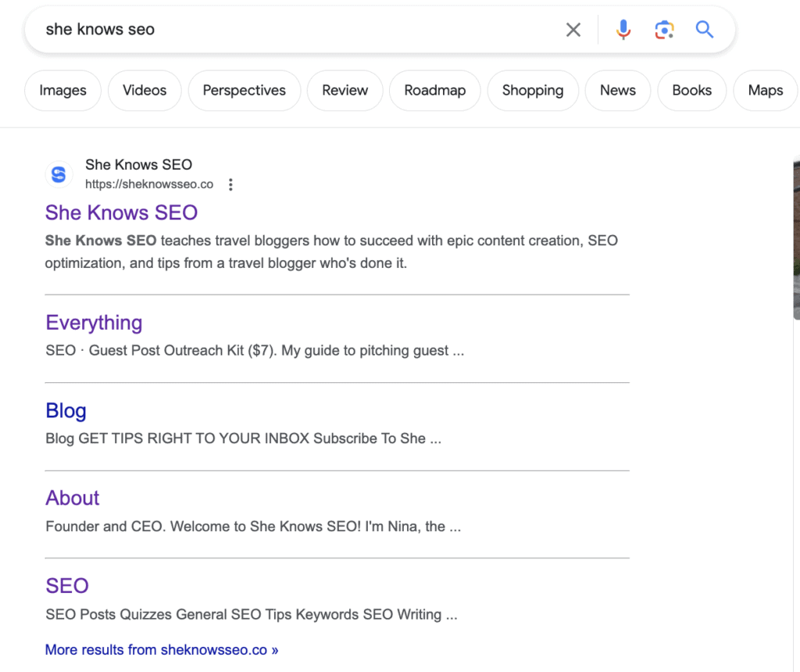The height and width of the screenshot is (672, 800).
Task: Open the News filter
Action: coord(618,91)
